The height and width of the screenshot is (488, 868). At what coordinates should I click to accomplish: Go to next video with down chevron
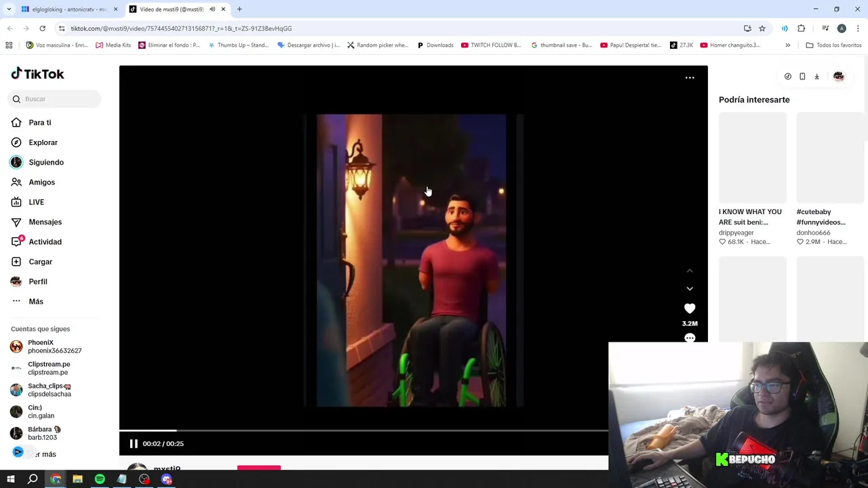[690, 289]
